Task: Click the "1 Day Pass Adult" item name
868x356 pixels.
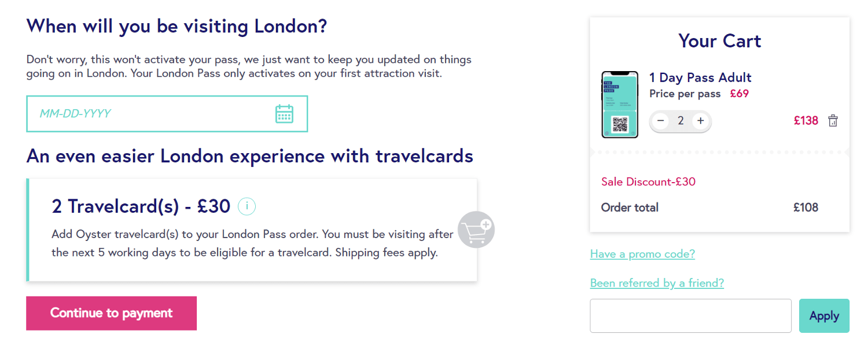Action: (x=700, y=77)
